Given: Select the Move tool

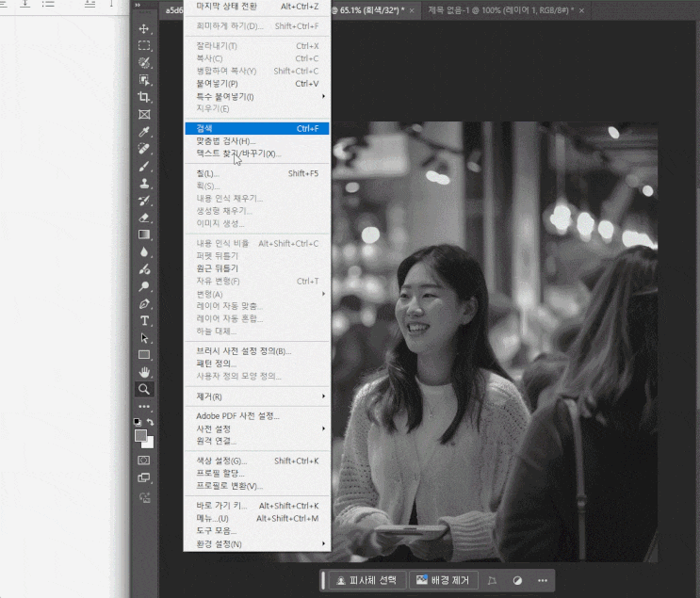Looking at the screenshot, I should (144, 29).
